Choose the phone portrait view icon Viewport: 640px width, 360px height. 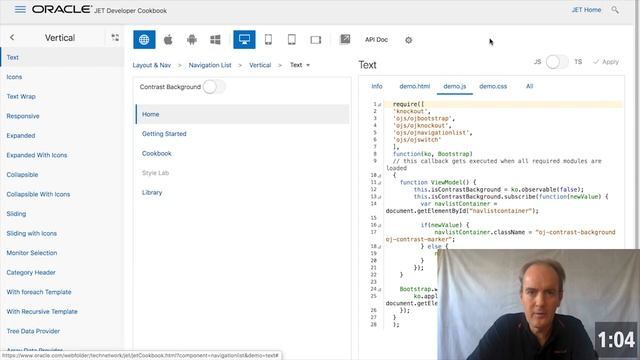click(268, 40)
